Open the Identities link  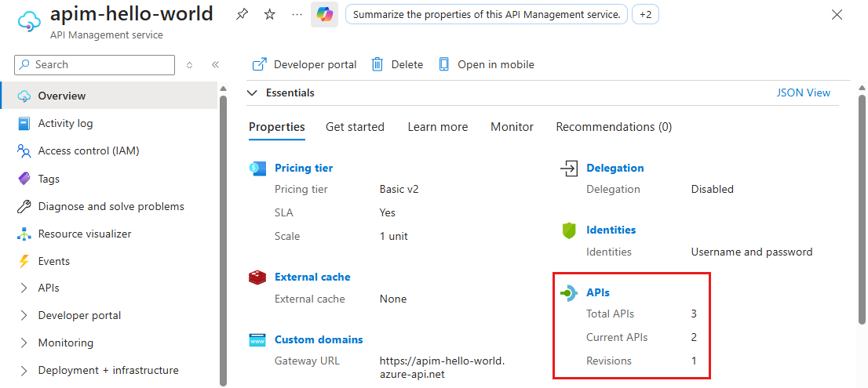pos(611,230)
